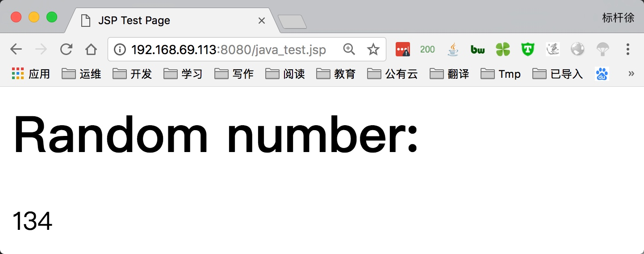Open Chrome's three-dot menu

tap(627, 49)
